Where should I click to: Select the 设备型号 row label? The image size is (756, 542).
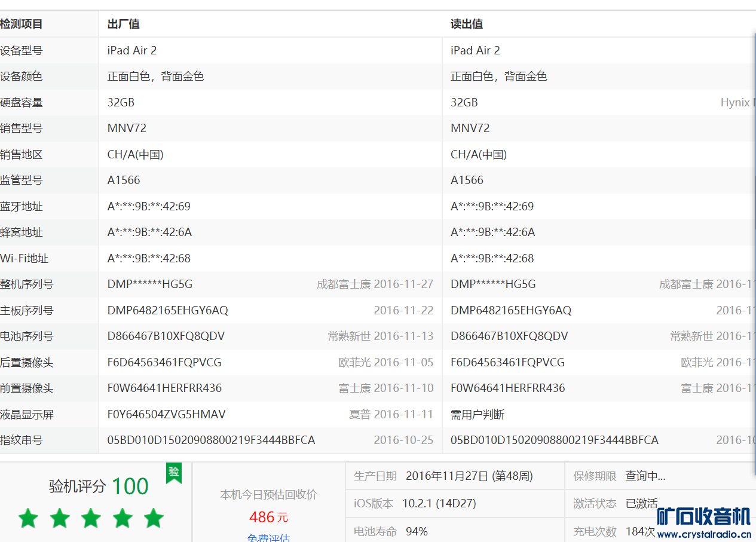[x=22, y=51]
